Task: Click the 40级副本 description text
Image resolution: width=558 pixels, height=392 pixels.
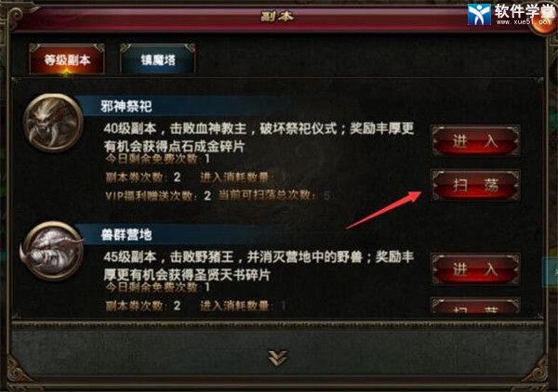Action: 259,137
